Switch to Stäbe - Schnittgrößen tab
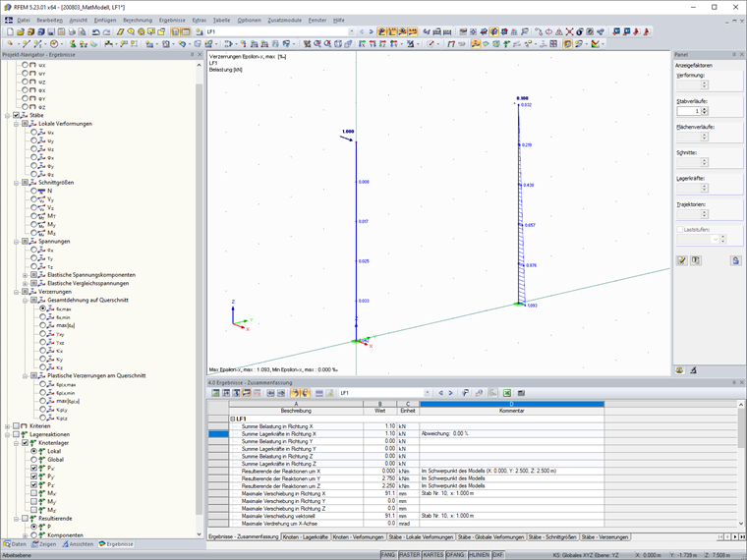 [x=553, y=536]
